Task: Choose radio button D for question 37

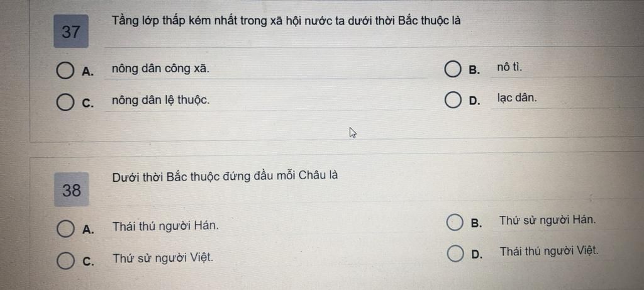Action: click(453, 100)
